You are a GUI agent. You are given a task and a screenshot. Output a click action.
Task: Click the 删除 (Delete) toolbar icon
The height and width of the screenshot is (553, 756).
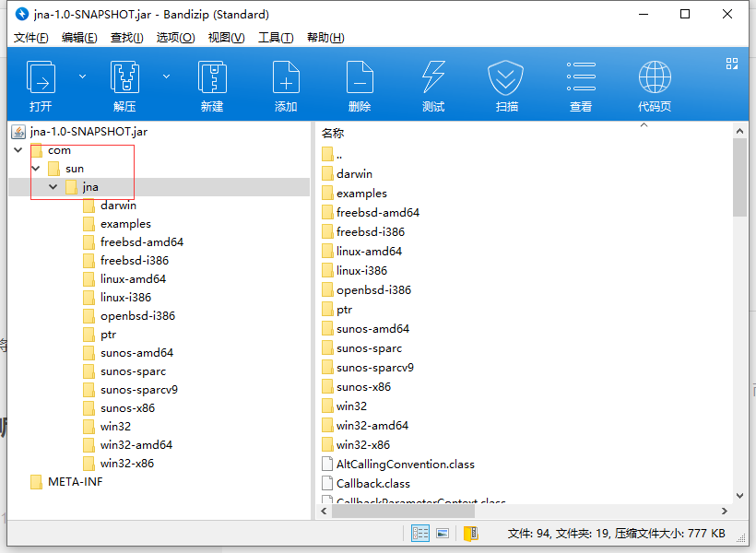pyautogui.click(x=360, y=76)
